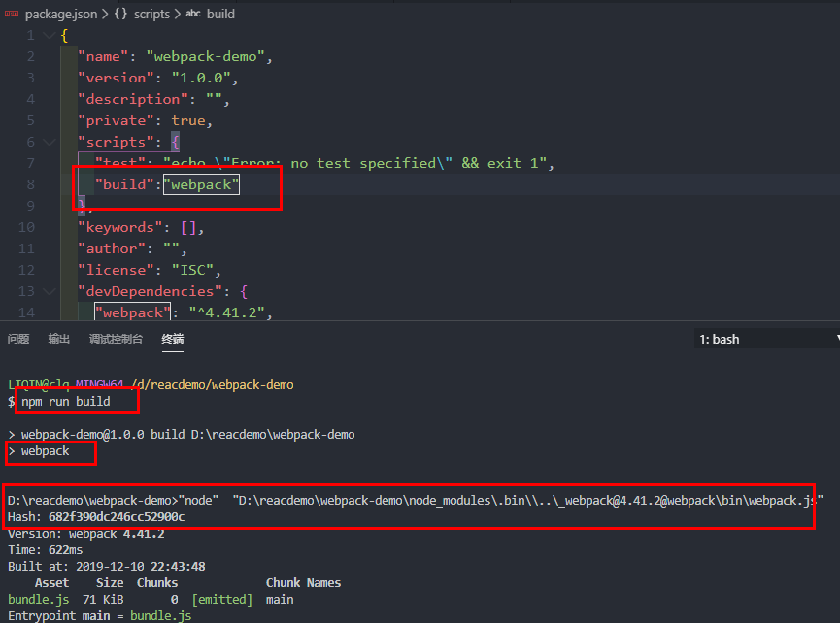Click the "description" key on line 4
Screen dimensions: 840x623
click(x=133, y=100)
